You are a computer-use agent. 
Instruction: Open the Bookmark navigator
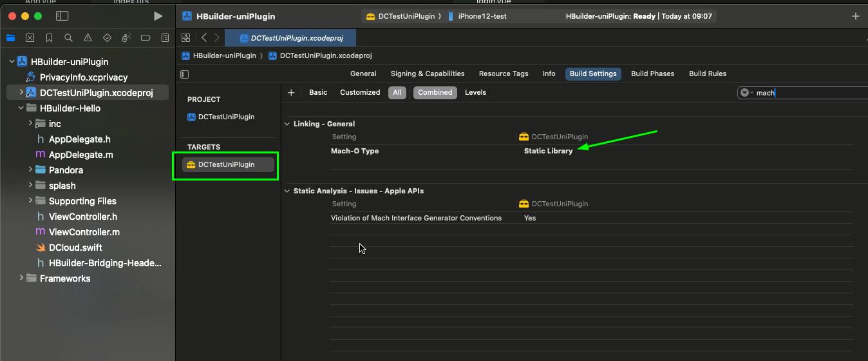click(x=49, y=38)
